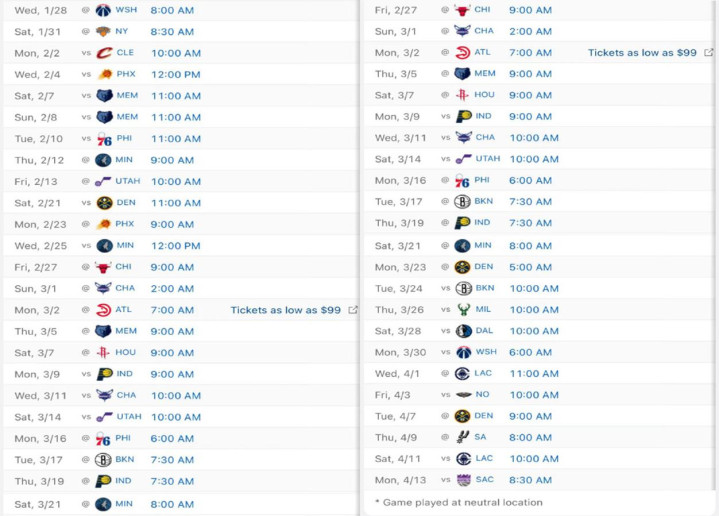The height and width of the screenshot is (516, 719).
Task: Click the SAC team link on Mon 4/13
Action: click(x=484, y=479)
